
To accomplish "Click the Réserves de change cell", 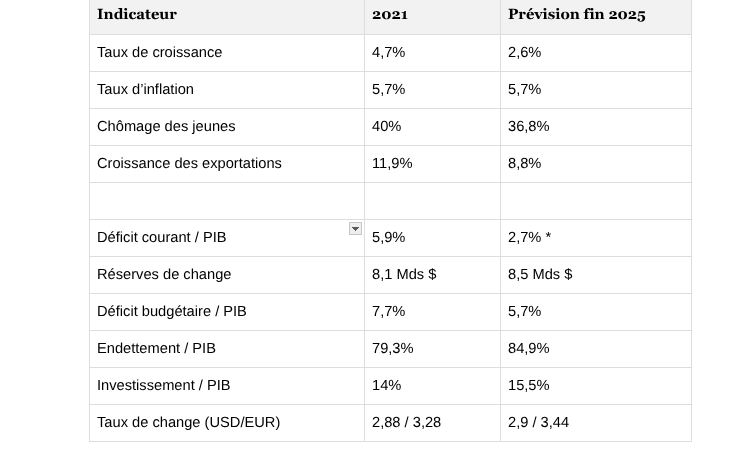I will point(164,274).
